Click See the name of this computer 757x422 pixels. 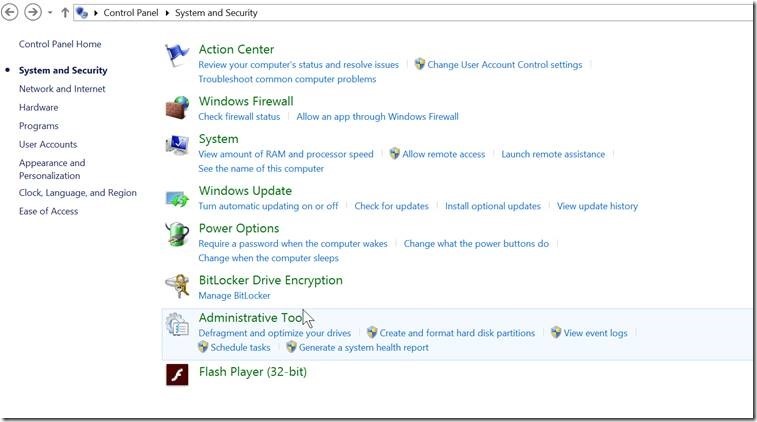click(261, 169)
